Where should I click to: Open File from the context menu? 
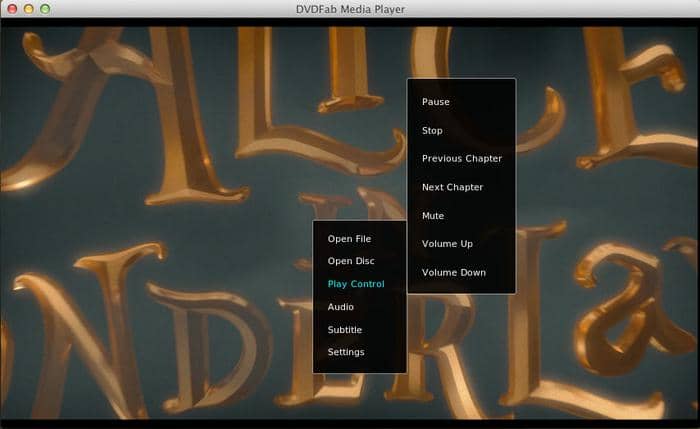point(349,239)
